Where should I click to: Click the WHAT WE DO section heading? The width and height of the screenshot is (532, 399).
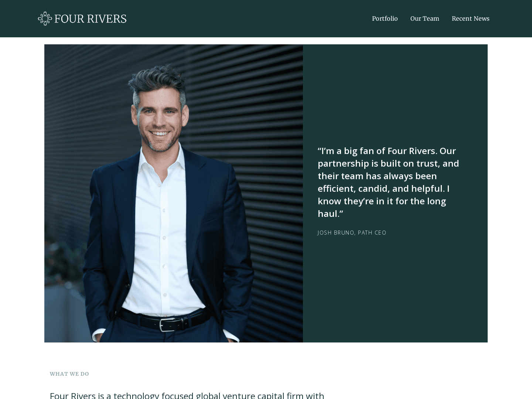tap(69, 374)
